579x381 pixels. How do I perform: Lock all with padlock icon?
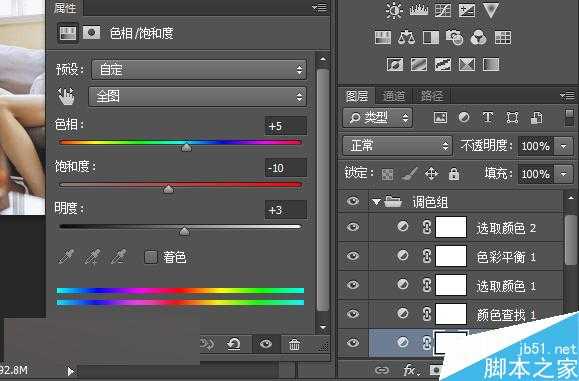point(454,174)
